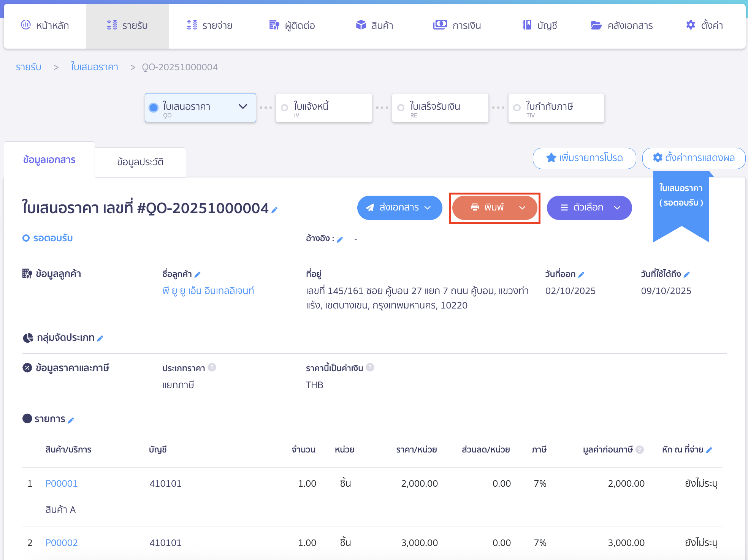The width and height of the screenshot is (748, 560).
Task: Open the ตัวเลือก options dropdown
Action: pos(589,207)
